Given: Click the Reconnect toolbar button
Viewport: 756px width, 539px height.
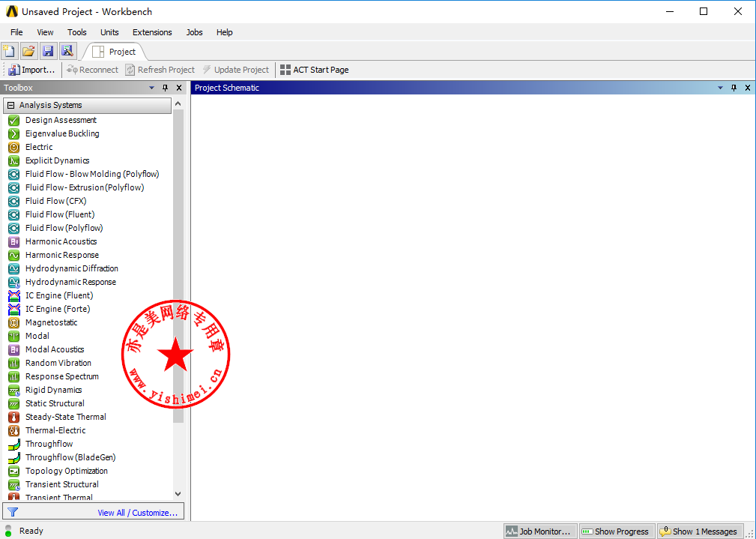Looking at the screenshot, I should pyautogui.click(x=93, y=70).
